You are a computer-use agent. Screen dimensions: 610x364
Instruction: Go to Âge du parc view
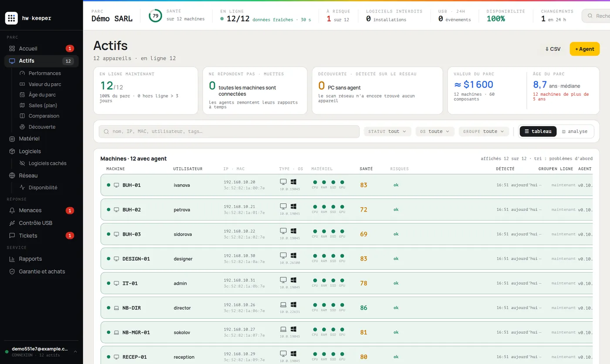[42, 94]
